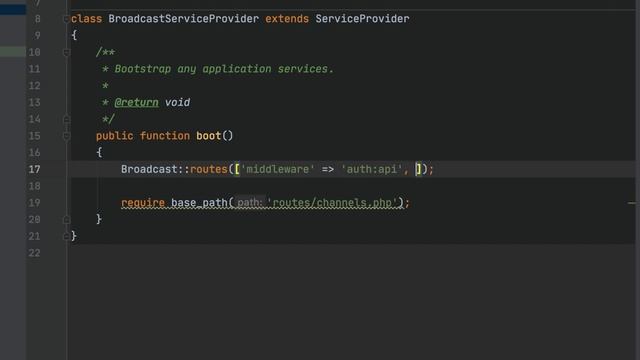The height and width of the screenshot is (360, 640).
Task: Select the highlighted opening square bracket
Action: pos(237,169)
